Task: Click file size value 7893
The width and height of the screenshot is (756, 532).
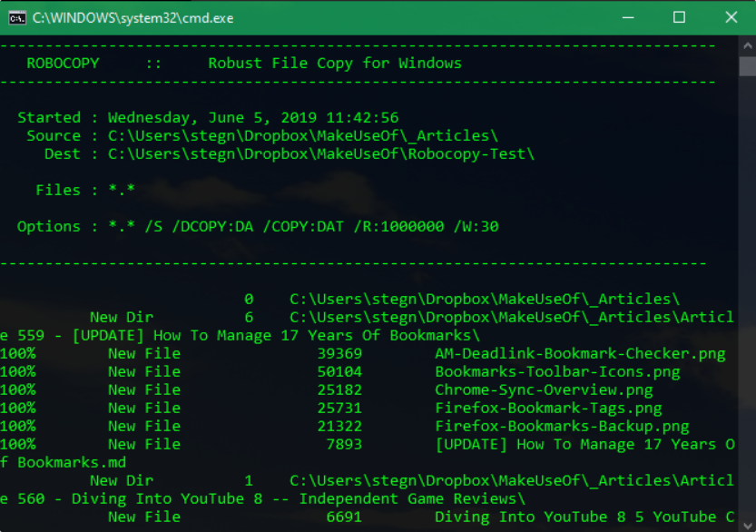Action: point(344,445)
